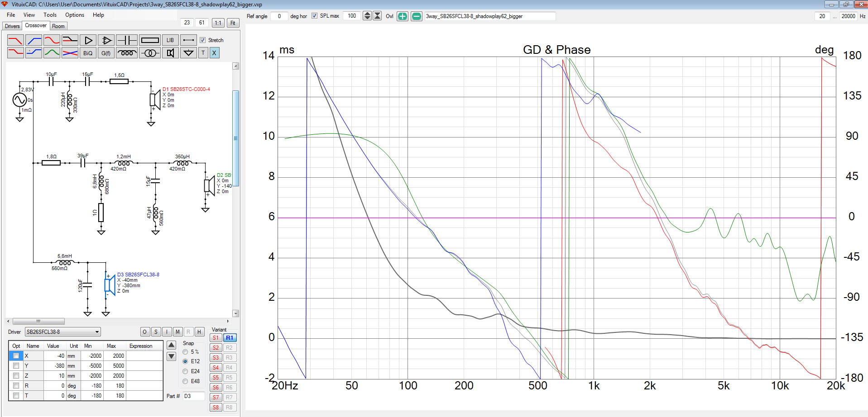Toggle the highlighted X button in toolbar
The width and height of the screenshot is (868, 417).
coord(214,53)
